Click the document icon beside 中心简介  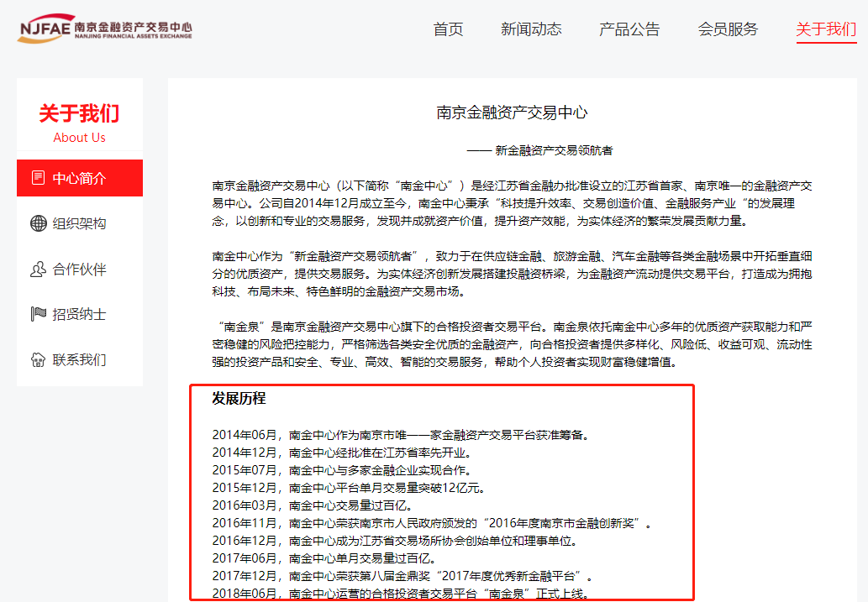pyautogui.click(x=38, y=178)
